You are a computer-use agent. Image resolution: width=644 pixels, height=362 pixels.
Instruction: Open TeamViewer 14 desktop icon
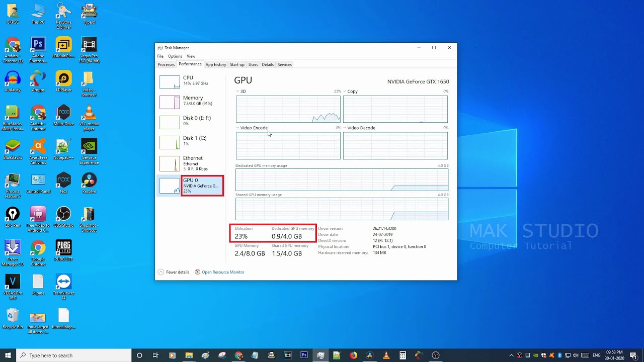pos(63,288)
